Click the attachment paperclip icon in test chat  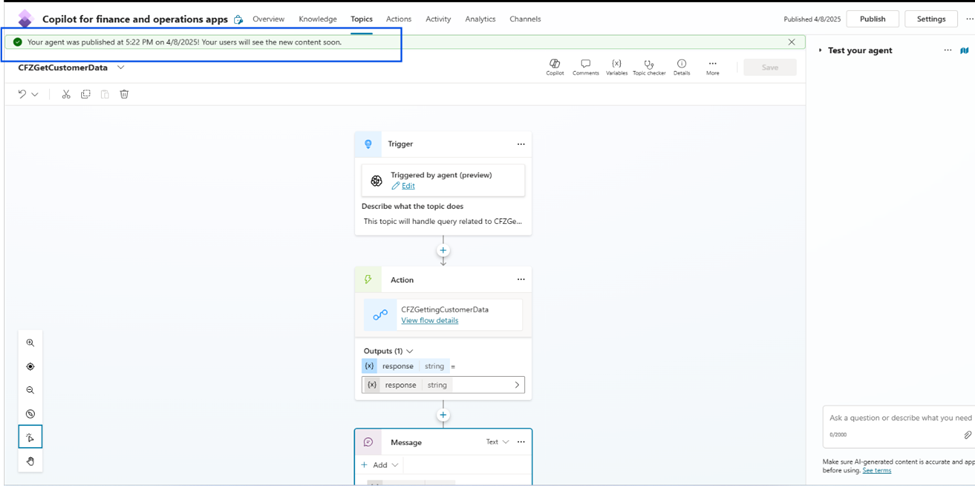[x=968, y=435]
